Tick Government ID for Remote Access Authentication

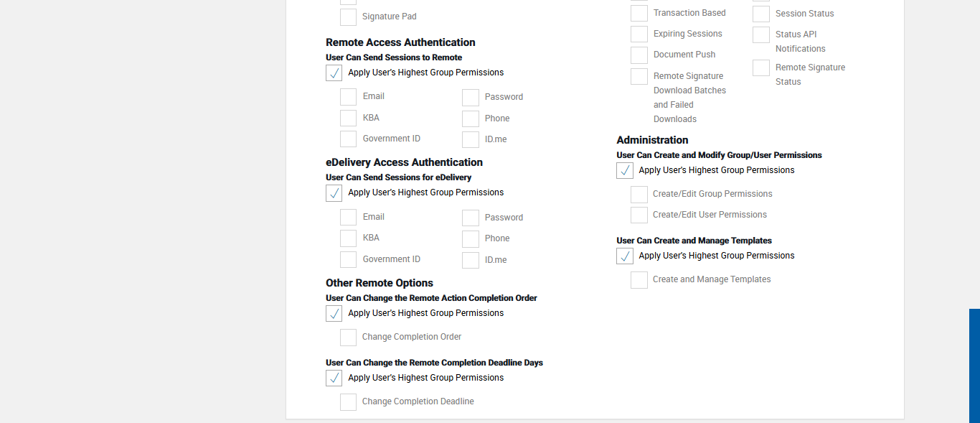coord(348,139)
